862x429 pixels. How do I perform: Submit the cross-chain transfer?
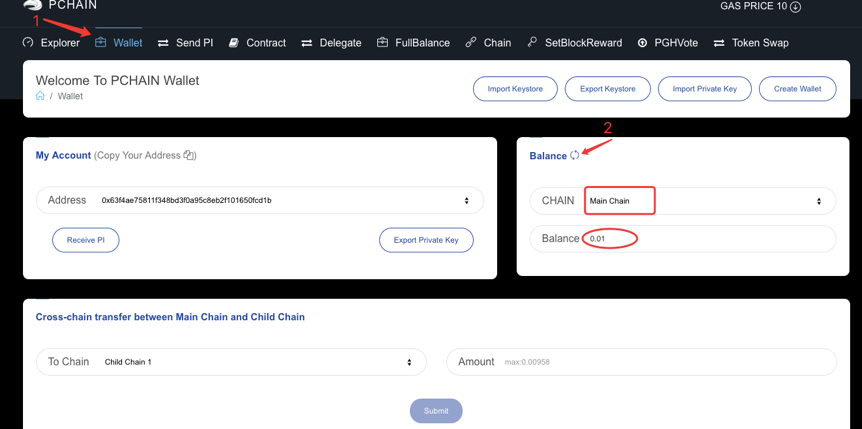436,411
